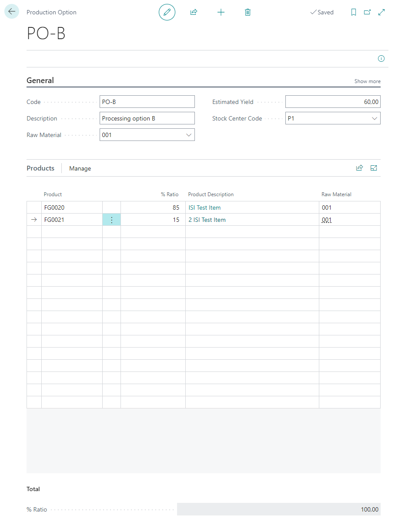Click the bookmark icon
415x532 pixels.
click(x=354, y=12)
